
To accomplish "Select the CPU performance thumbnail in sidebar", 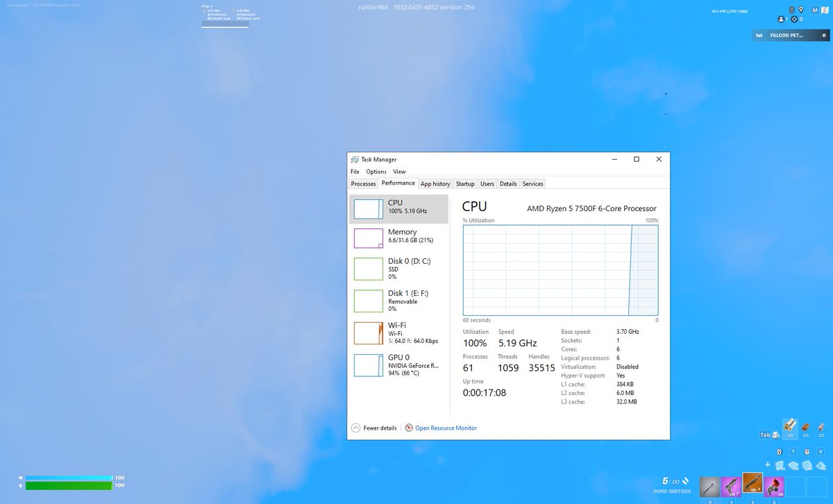I will 368,209.
